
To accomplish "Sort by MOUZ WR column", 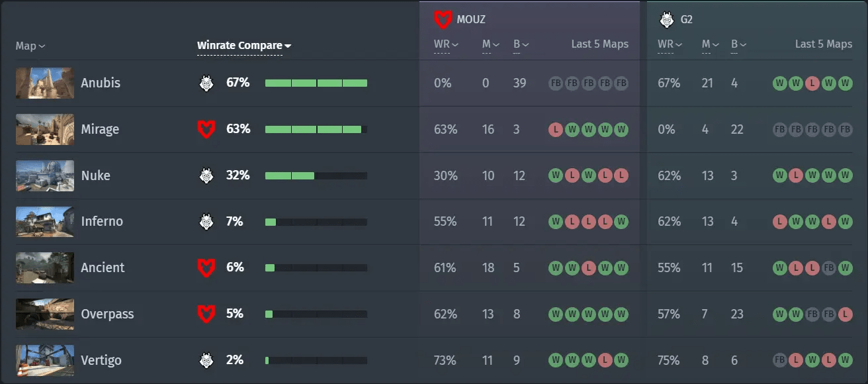I will (x=445, y=44).
